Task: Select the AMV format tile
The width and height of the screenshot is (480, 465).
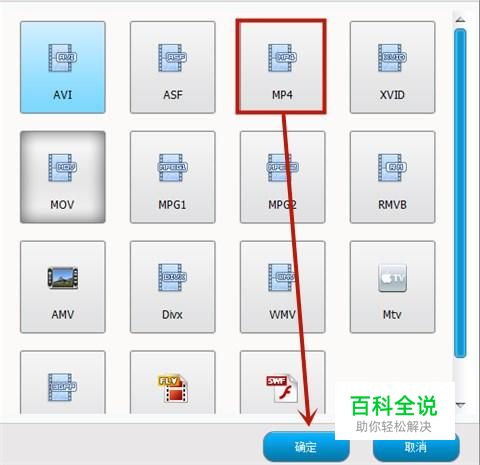Action: click(63, 287)
